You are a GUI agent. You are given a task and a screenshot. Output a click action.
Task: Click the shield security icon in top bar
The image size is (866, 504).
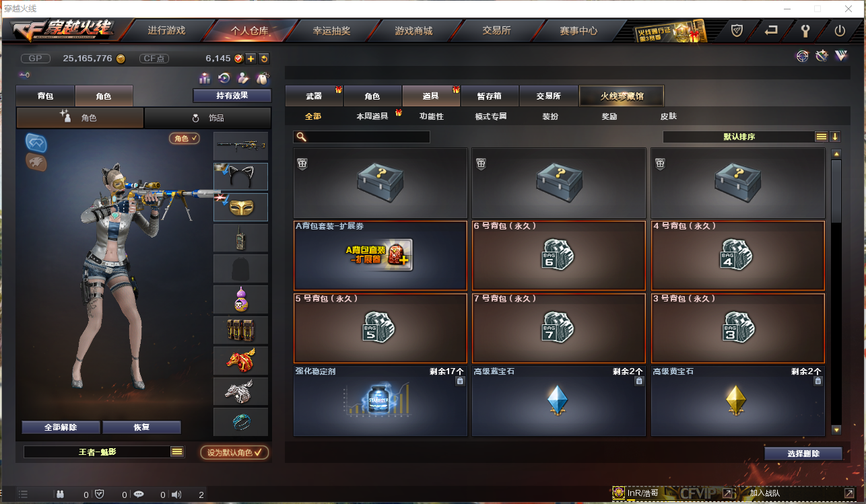(x=737, y=30)
